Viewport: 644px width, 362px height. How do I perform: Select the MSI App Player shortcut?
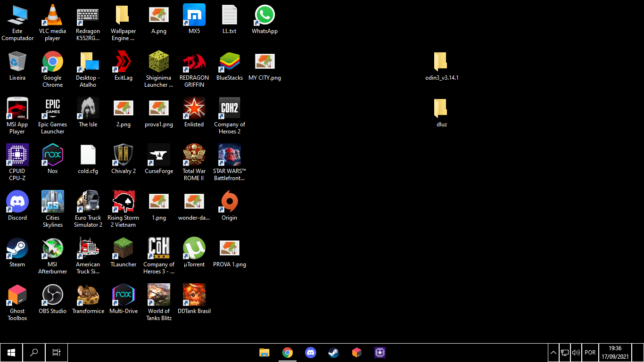[17, 115]
